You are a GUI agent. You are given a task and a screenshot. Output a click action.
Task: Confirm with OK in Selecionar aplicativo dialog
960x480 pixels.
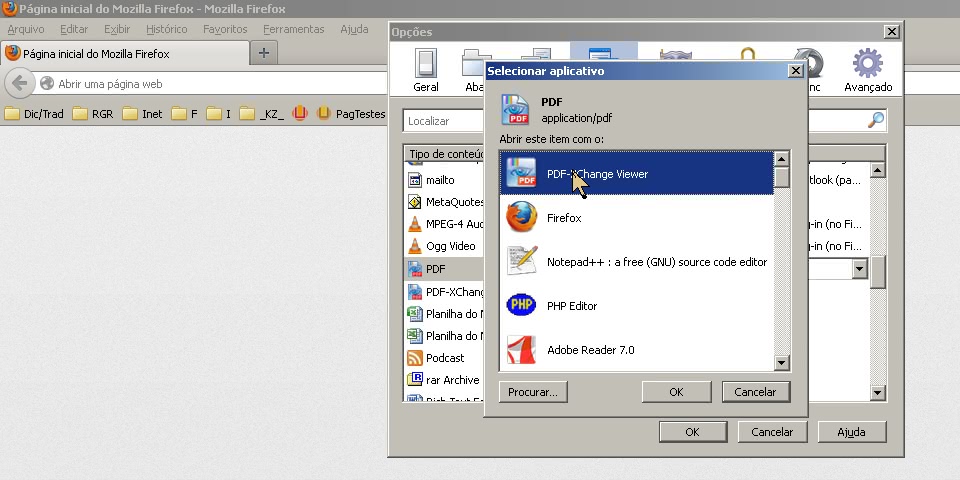[676, 391]
